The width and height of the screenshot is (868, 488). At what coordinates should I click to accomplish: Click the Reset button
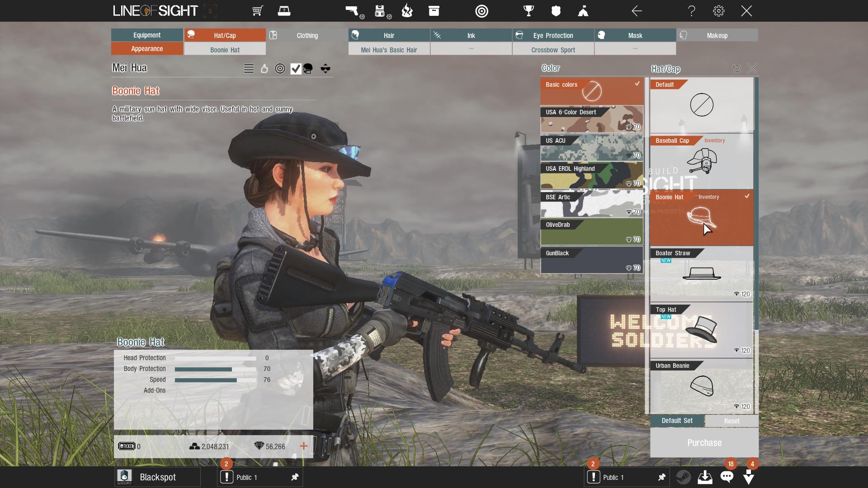coord(731,421)
